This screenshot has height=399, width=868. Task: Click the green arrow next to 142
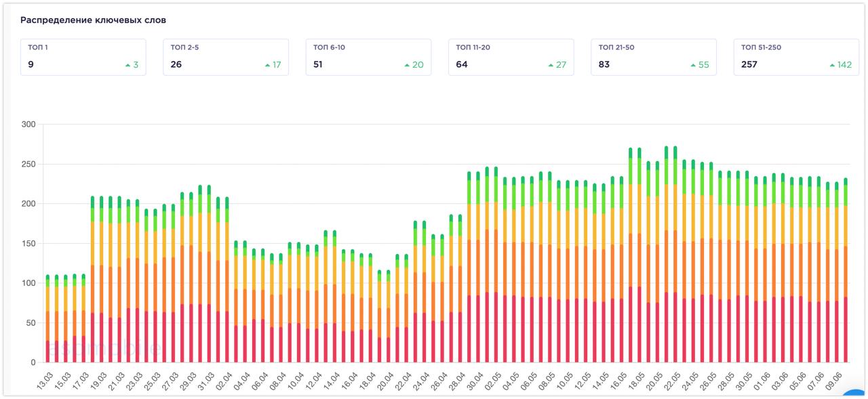click(832, 65)
